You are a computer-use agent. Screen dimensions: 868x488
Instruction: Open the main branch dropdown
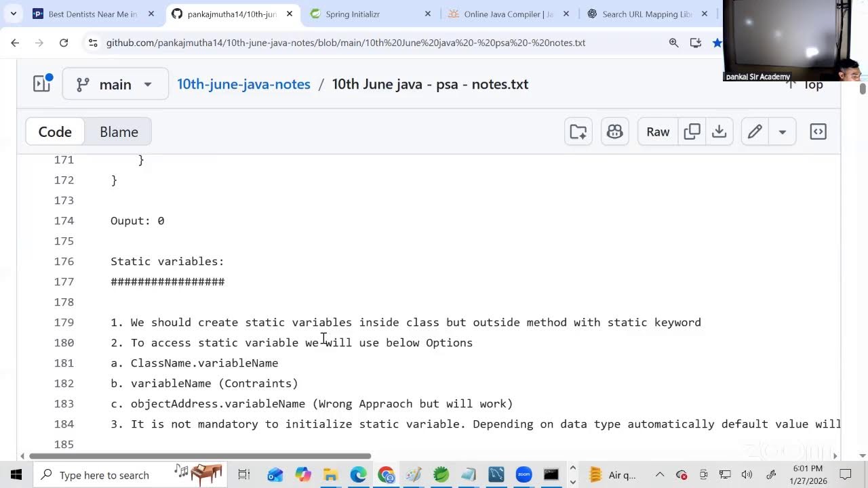point(115,84)
